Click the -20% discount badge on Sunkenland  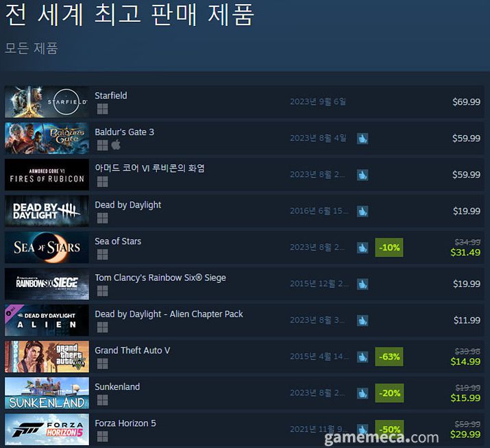coord(389,393)
